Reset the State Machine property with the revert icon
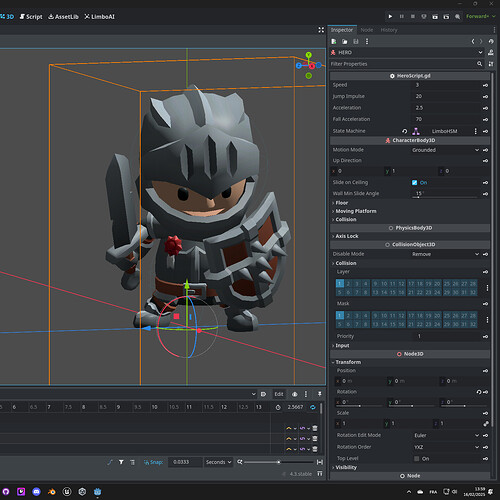500x500 pixels. [x=404, y=131]
